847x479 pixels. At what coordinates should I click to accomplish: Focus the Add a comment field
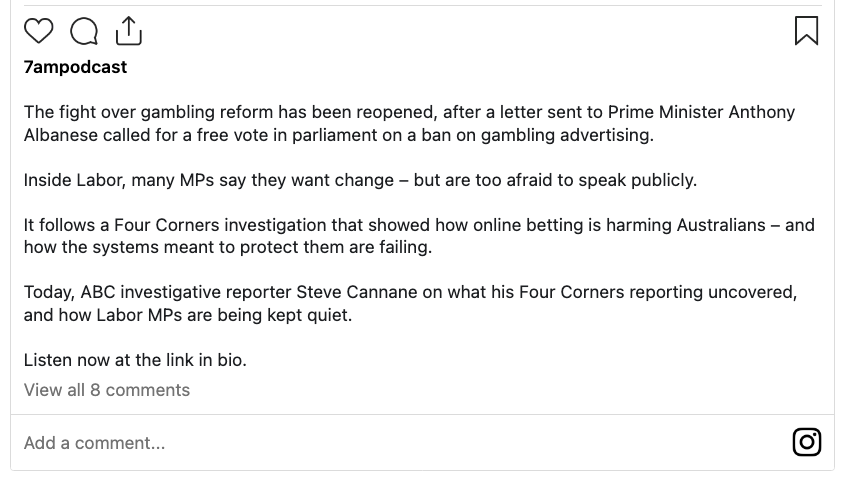(x=95, y=442)
